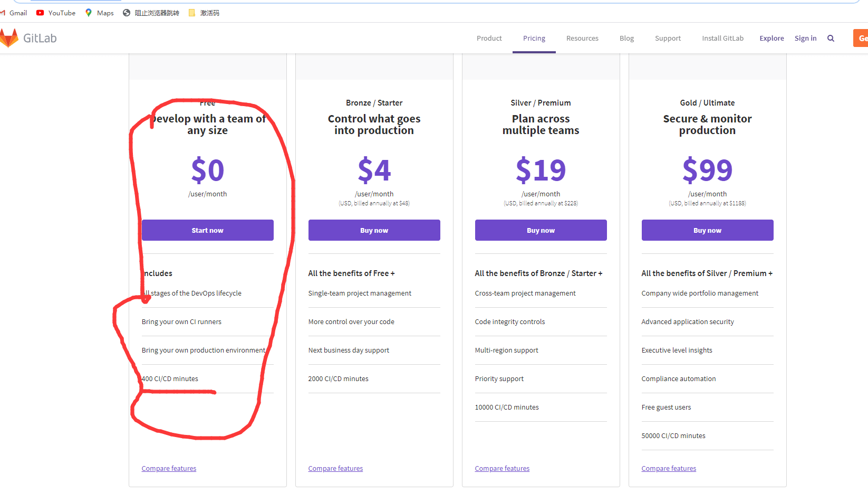Image resolution: width=868 pixels, height=493 pixels.
Task: Click Install GitLab in navigation
Action: coord(722,39)
